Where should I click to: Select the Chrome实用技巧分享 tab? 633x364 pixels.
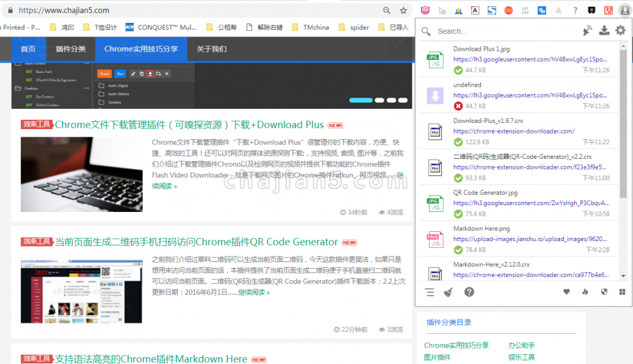point(142,49)
